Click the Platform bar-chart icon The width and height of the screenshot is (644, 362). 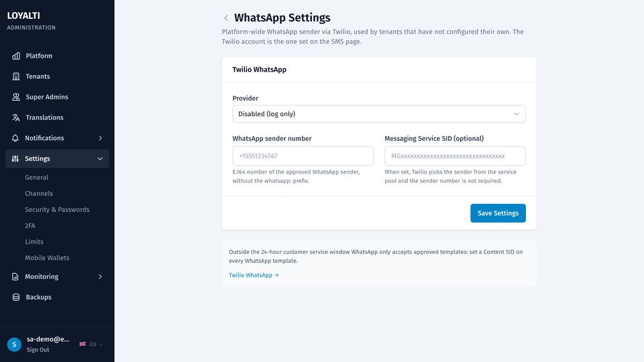coord(16,56)
